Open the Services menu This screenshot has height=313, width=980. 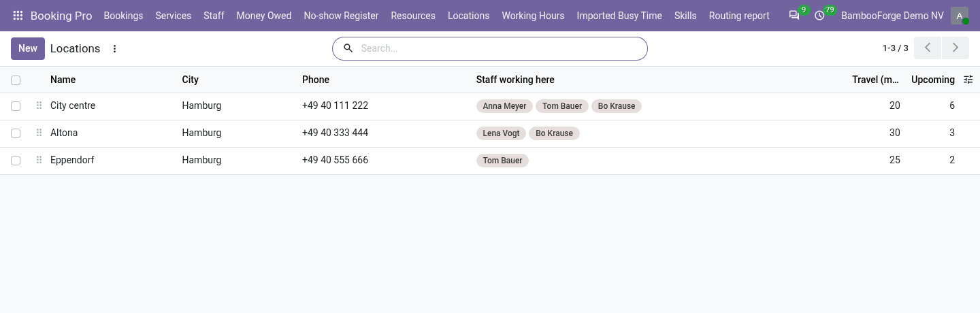click(173, 16)
